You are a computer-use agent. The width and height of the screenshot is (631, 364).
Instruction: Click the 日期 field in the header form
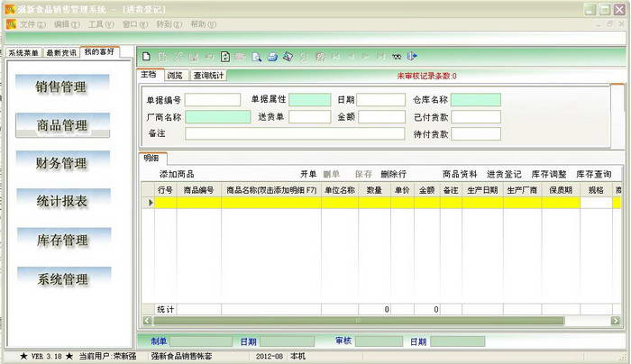pos(380,100)
